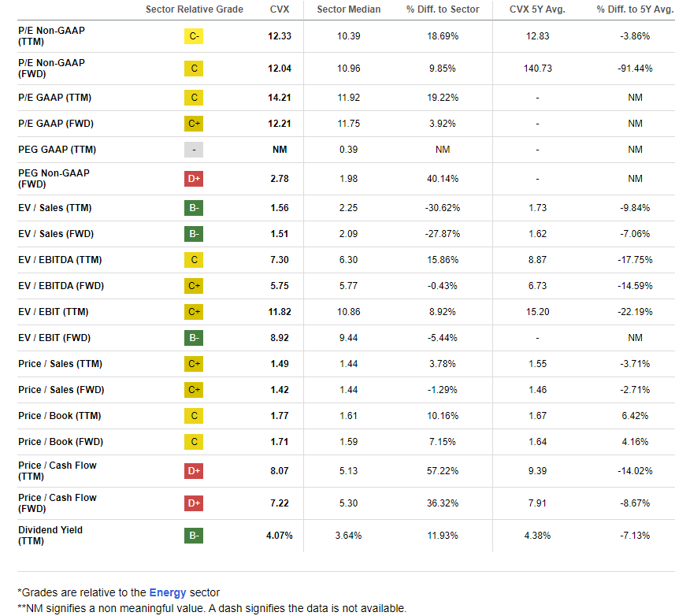Click the C badge for Price / Book (FWD)
The width and height of the screenshot is (675, 616).
click(x=193, y=442)
